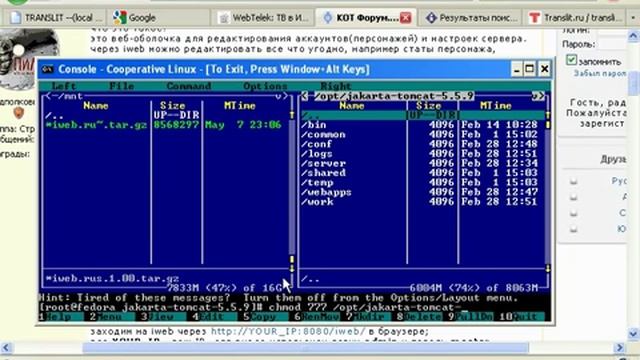Click the TRANSLIT tab page icon
Image resolution: width=640 pixels, height=360 pixels.
(15, 18)
